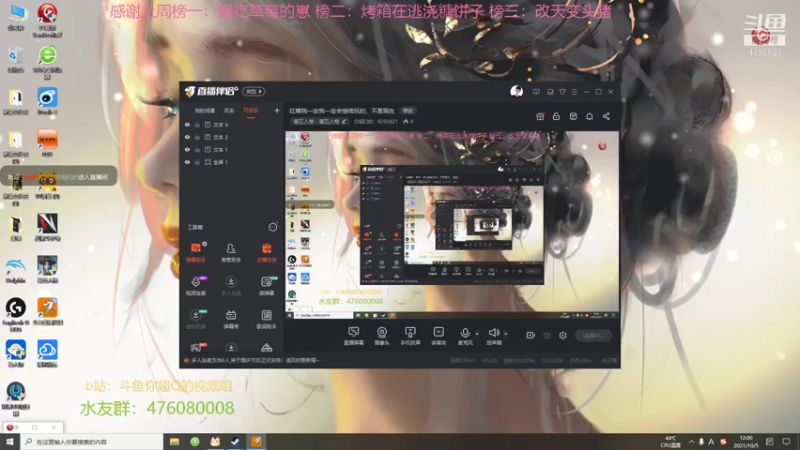Select the 文本 4 source row
This screenshot has width=800, height=450.
pos(232,124)
